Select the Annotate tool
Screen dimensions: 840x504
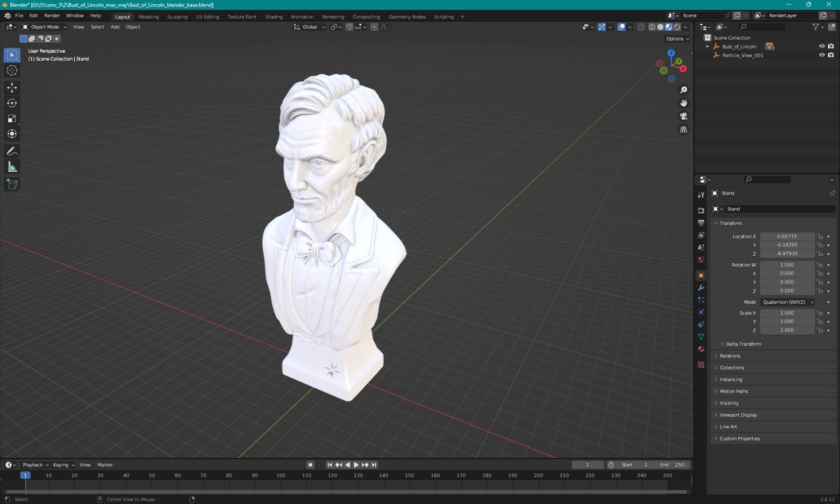[x=12, y=151]
